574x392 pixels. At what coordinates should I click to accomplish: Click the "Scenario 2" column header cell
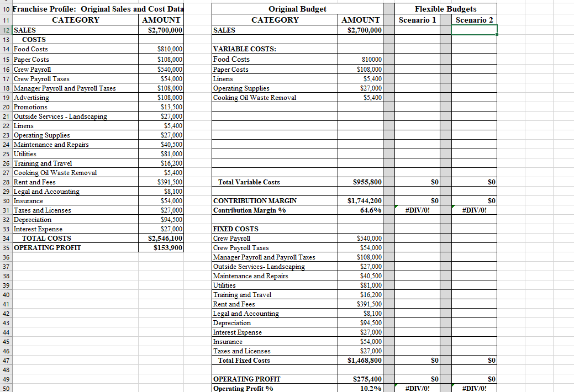click(x=474, y=20)
